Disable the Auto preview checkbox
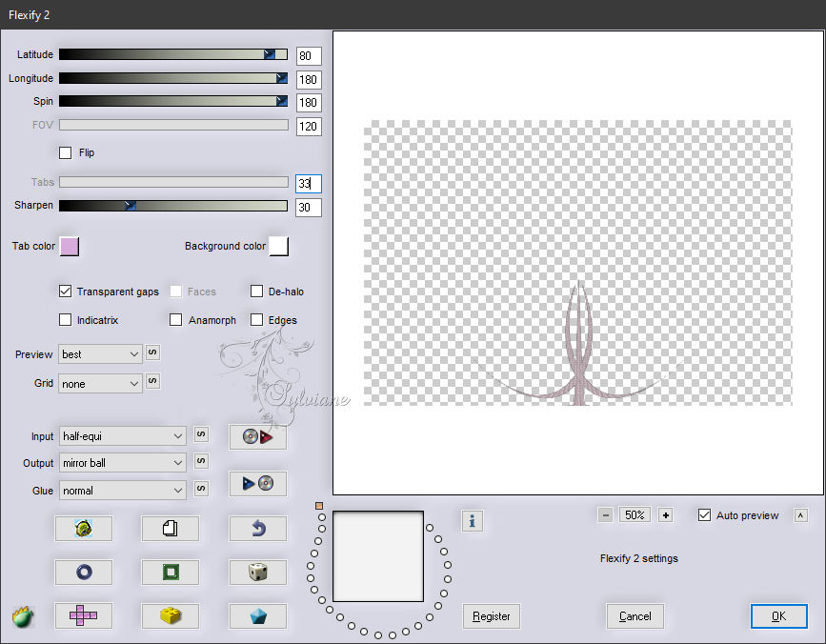Viewport: 826px width, 644px height. tap(704, 515)
